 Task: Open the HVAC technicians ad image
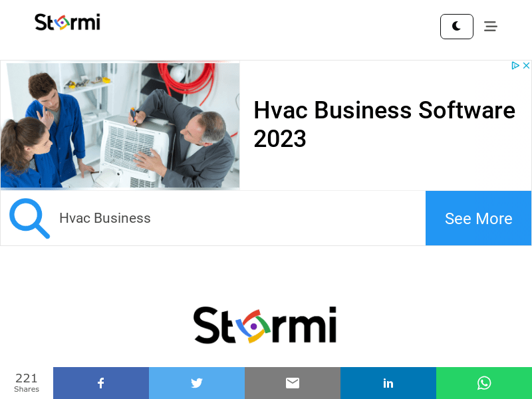[120, 125]
